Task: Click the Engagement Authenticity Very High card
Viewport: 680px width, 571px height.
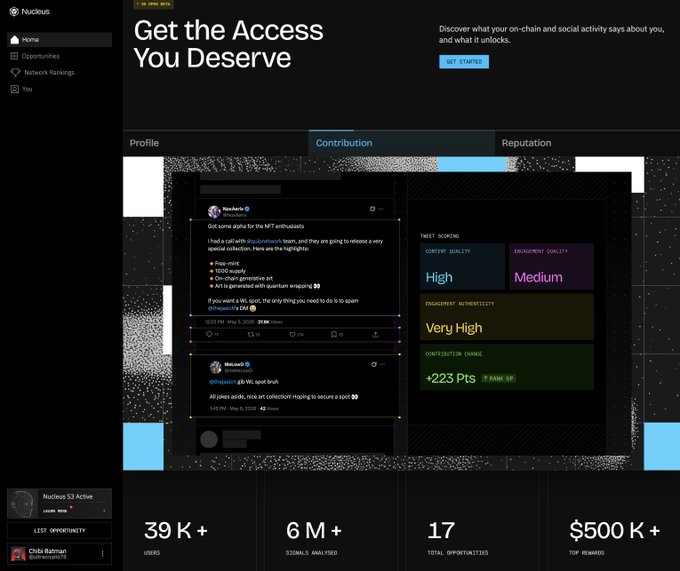Action: pyautogui.click(x=507, y=317)
